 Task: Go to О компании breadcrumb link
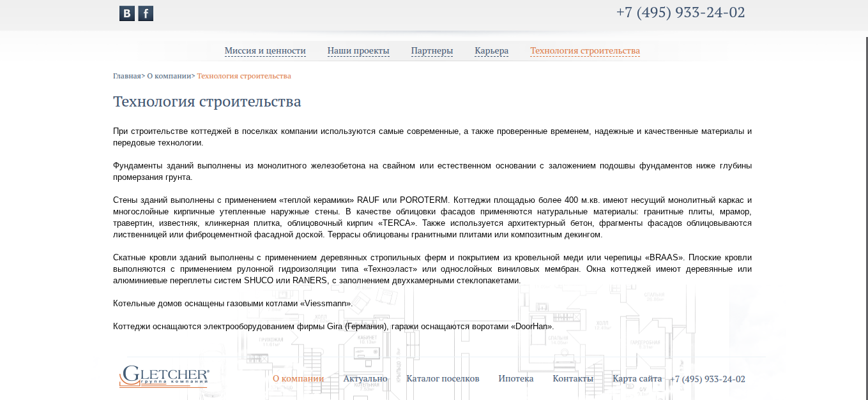tap(169, 76)
